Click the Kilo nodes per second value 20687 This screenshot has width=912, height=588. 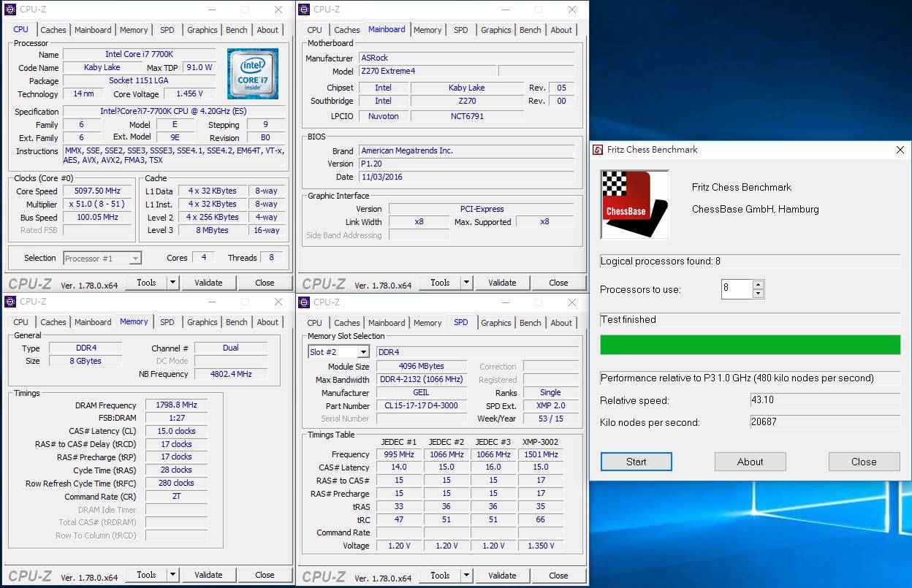pyautogui.click(x=825, y=422)
